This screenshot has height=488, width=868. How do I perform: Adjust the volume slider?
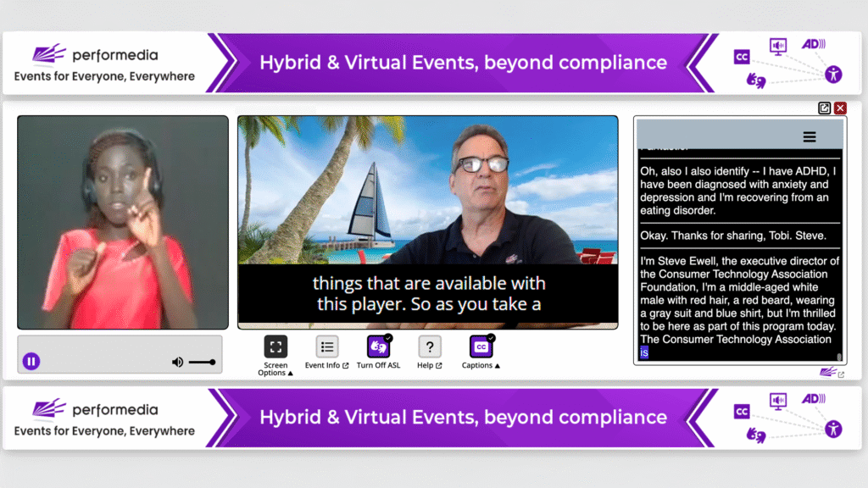[203, 363]
